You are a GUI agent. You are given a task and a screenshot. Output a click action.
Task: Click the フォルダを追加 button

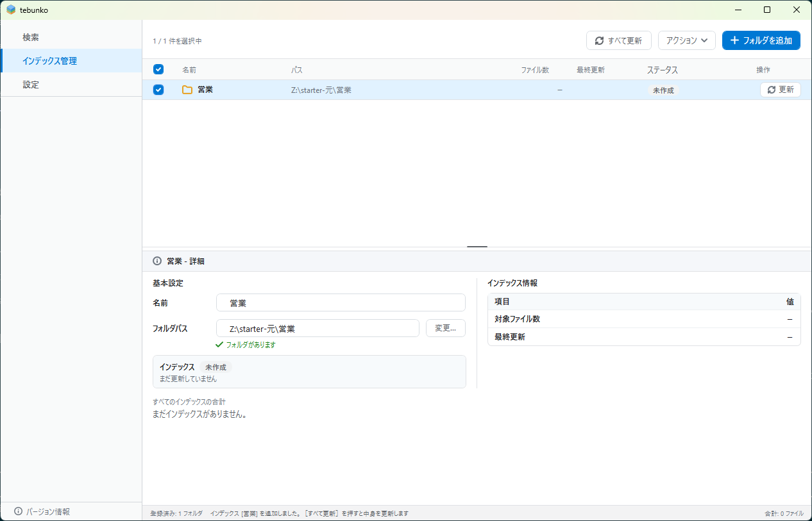761,40
